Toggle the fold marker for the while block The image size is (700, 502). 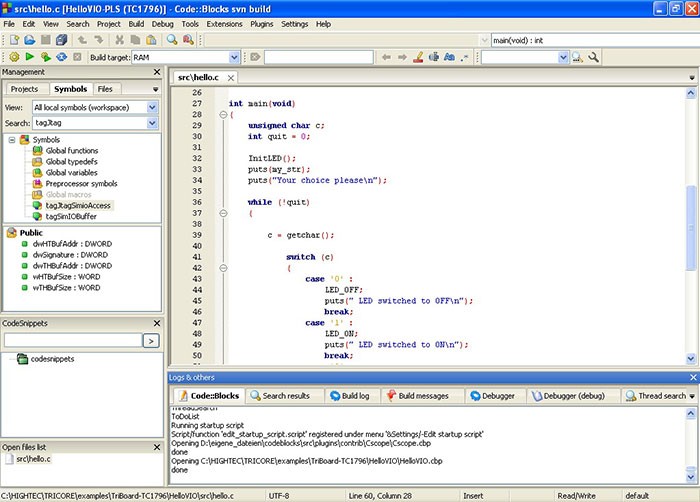[222, 213]
